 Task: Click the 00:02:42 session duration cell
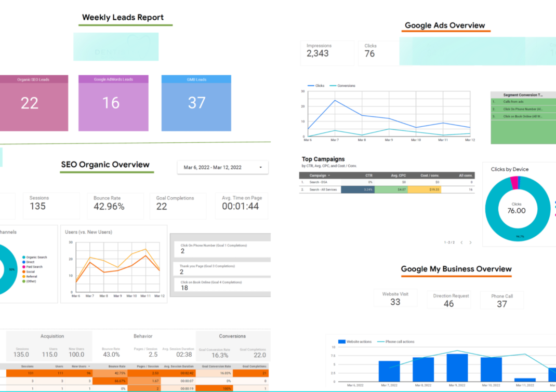click(x=178, y=373)
